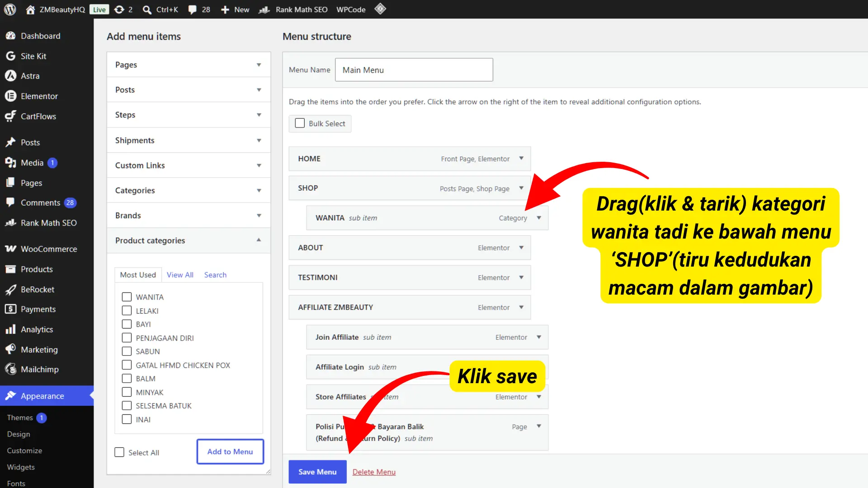The width and height of the screenshot is (868, 488).
Task: Tick the Bulk Select checkbox
Action: [x=300, y=123]
